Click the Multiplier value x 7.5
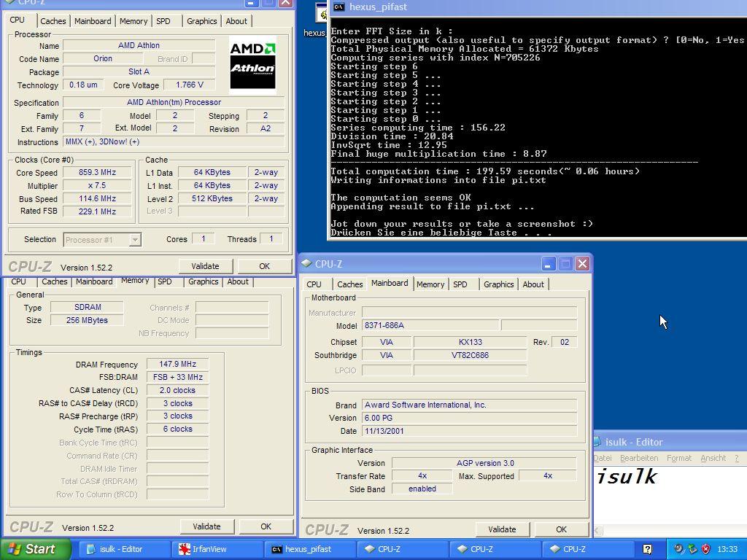Image resolution: width=747 pixels, height=560 pixels. coord(97,186)
